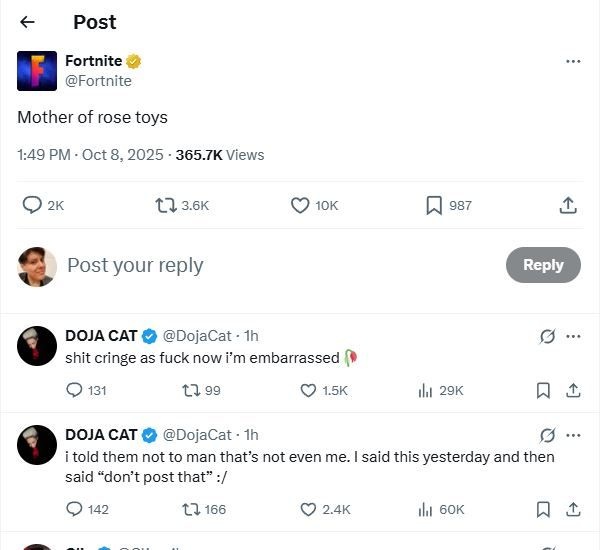Bookmark the Fortnite post showing 987
Viewport: 608px width, 550px height.
point(434,205)
